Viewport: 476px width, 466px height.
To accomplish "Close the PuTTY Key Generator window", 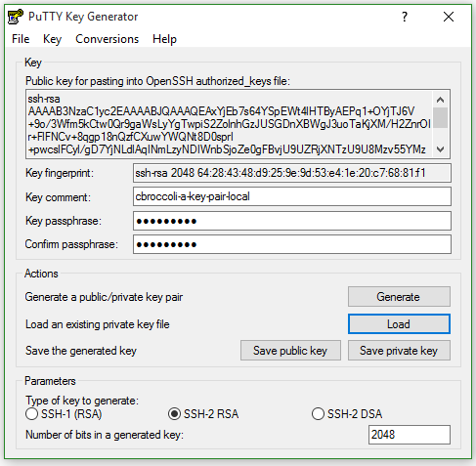I will click(x=449, y=17).
